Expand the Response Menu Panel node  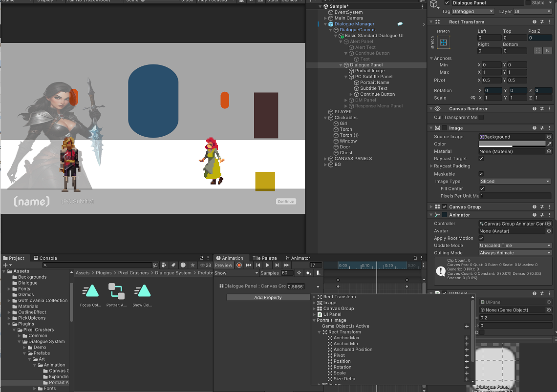pyautogui.click(x=346, y=106)
